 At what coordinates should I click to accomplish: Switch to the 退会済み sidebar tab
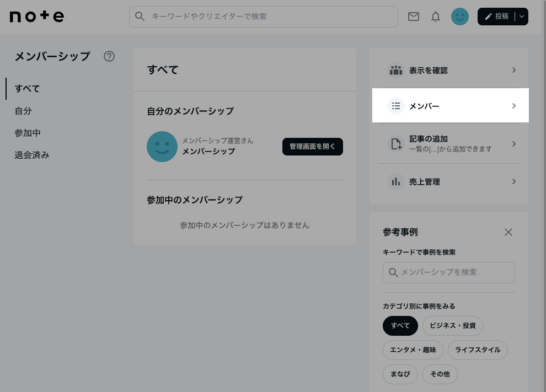[x=32, y=155]
